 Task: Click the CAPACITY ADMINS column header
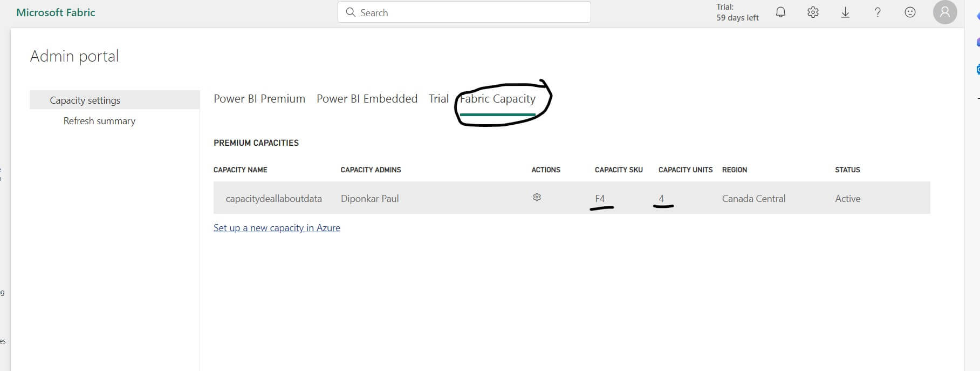[x=371, y=170]
